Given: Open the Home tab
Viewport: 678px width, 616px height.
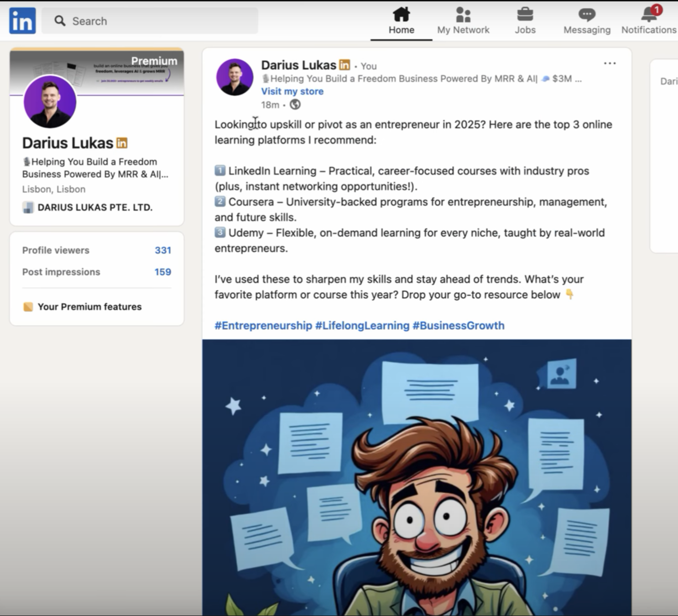Looking at the screenshot, I should click(401, 21).
